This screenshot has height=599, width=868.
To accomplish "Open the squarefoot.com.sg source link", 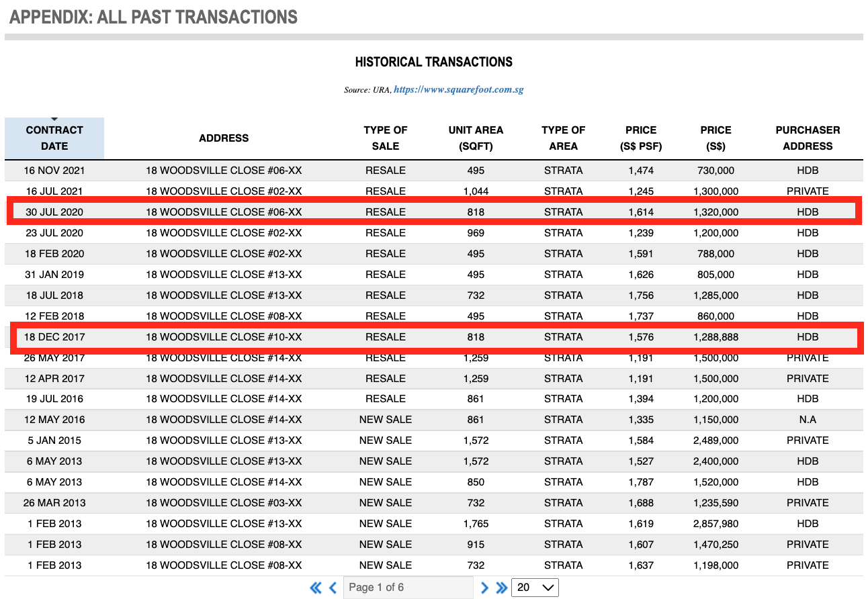I will [458, 89].
